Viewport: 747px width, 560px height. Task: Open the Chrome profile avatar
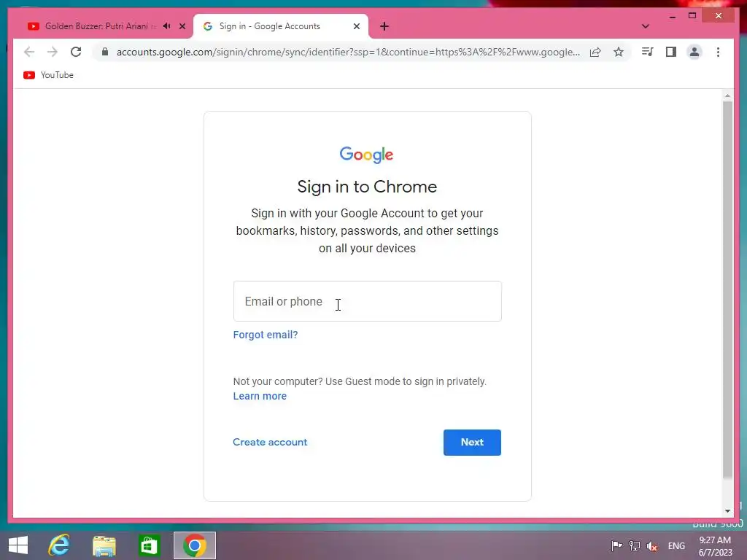[x=694, y=52]
